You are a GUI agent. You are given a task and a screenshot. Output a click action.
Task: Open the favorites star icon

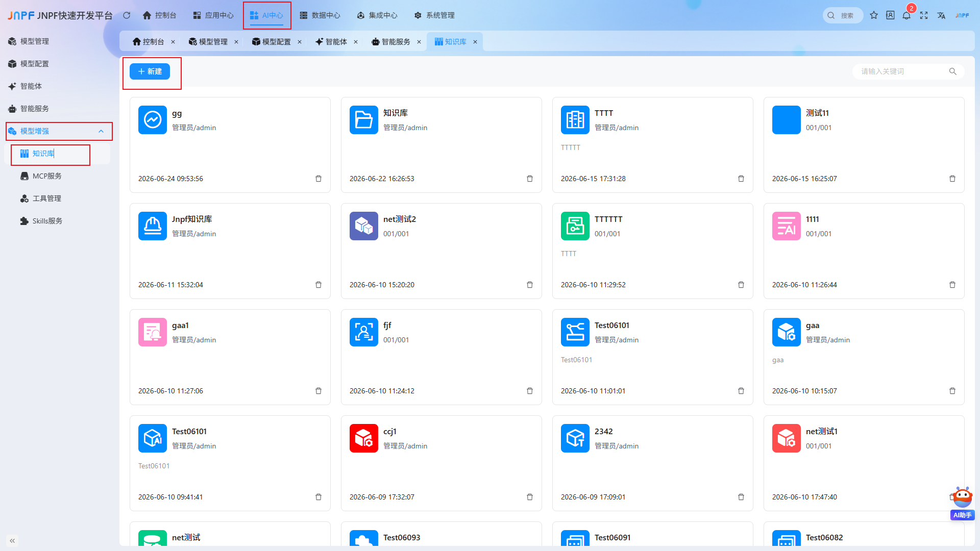(874, 15)
